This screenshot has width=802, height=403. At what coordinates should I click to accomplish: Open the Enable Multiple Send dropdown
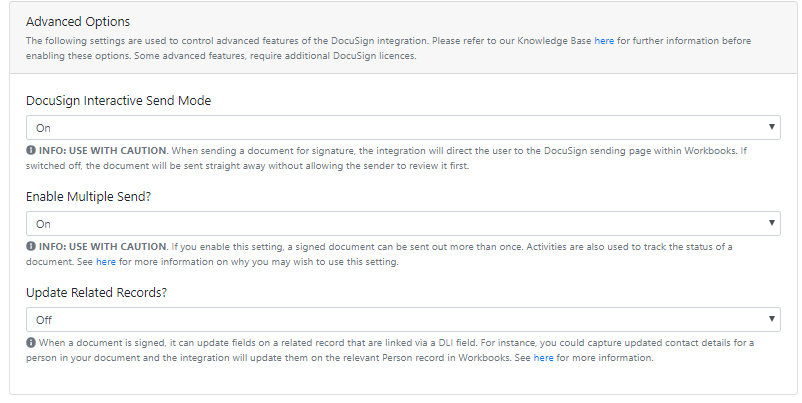pos(403,223)
